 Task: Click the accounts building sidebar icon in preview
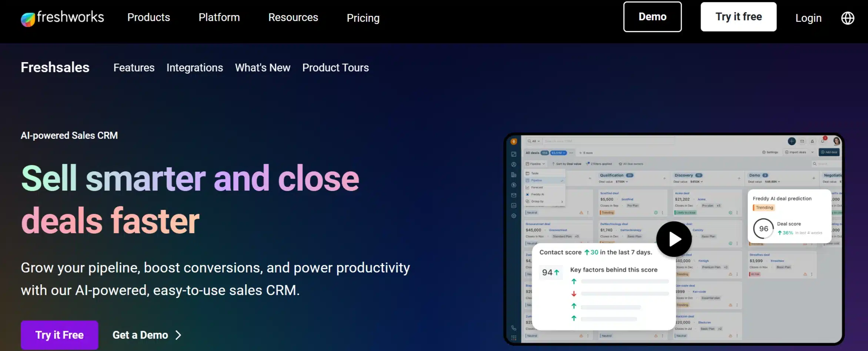514,175
